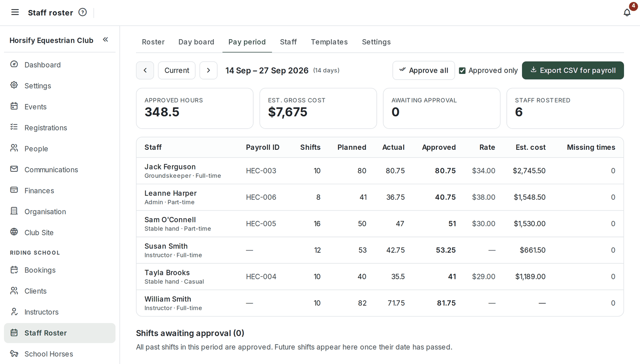Screen dimensions: 640x364
Task: Open Instructors in sidebar
Action: [x=60, y=312]
